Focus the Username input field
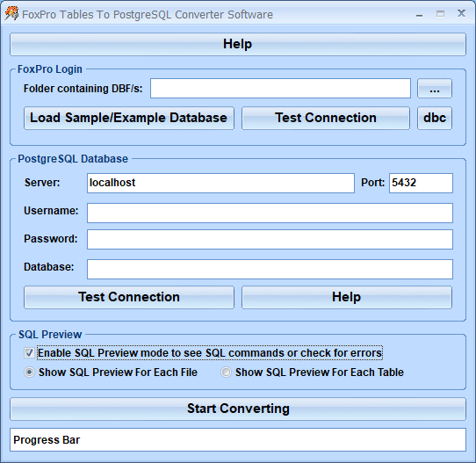The height and width of the screenshot is (463, 476). (x=270, y=213)
